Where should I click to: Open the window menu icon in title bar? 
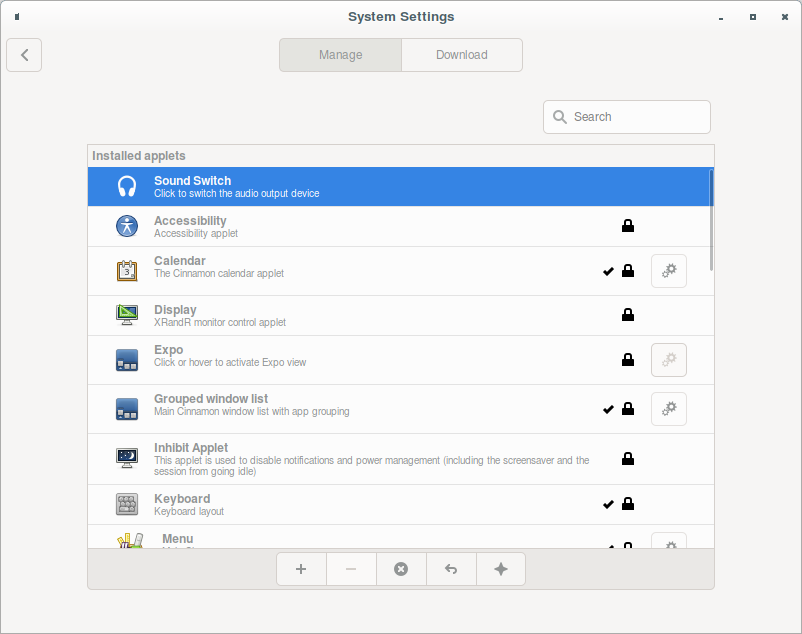pos(17,17)
